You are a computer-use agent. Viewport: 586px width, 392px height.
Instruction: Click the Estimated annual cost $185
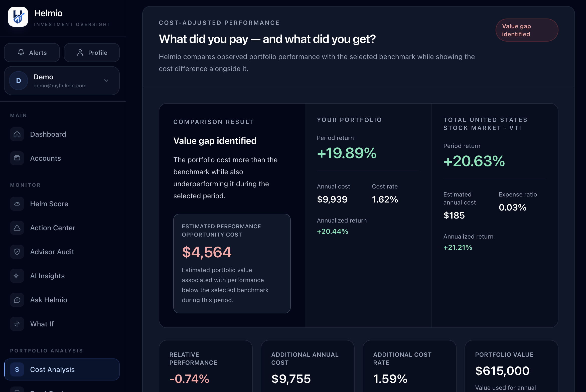coord(454,215)
